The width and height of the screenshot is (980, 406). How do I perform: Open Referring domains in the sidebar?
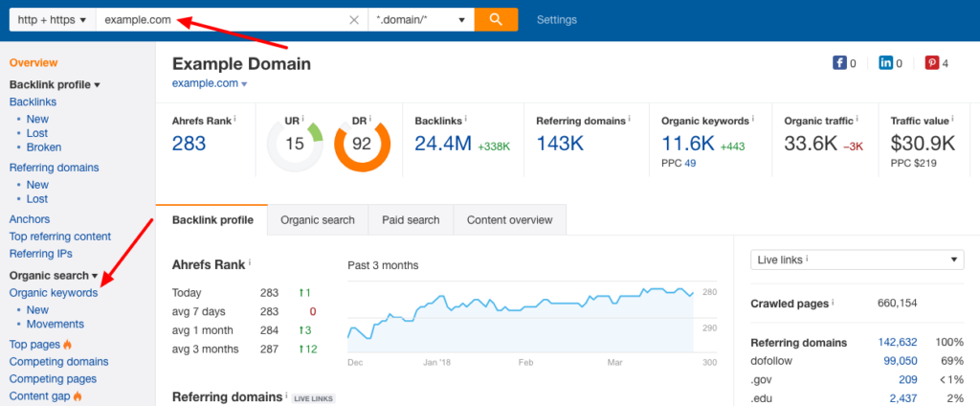(54, 168)
